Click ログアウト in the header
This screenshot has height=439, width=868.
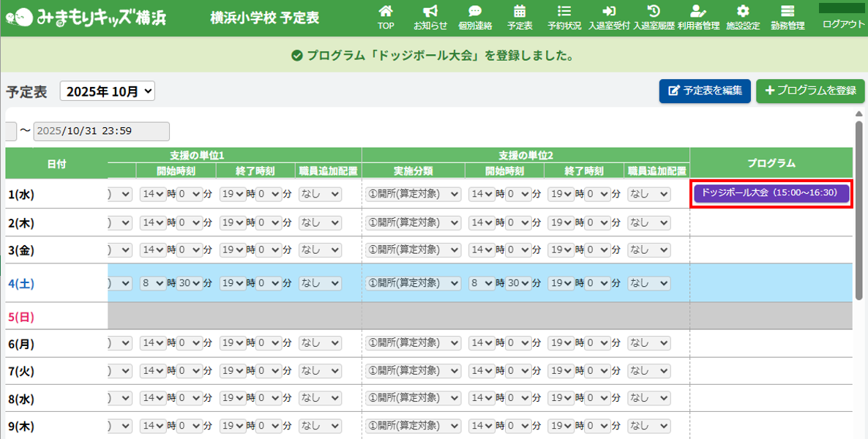(843, 23)
